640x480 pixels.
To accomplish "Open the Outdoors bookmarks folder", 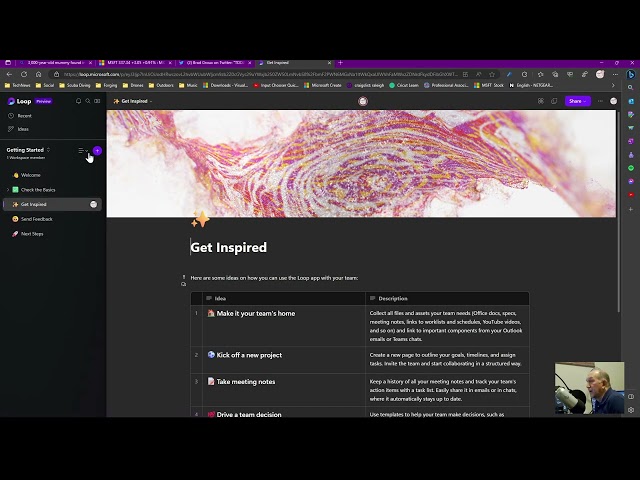I will [x=161, y=85].
